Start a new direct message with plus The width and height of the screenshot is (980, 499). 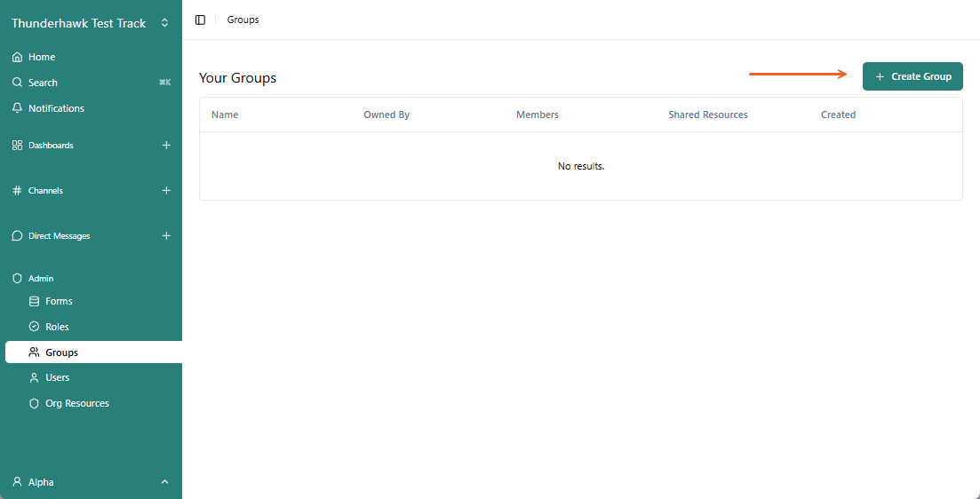coord(166,236)
